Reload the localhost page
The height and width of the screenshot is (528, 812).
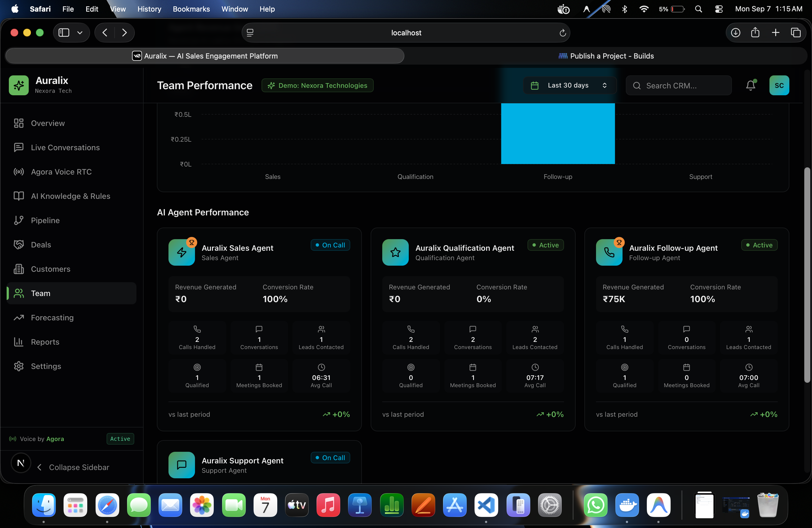563,33
